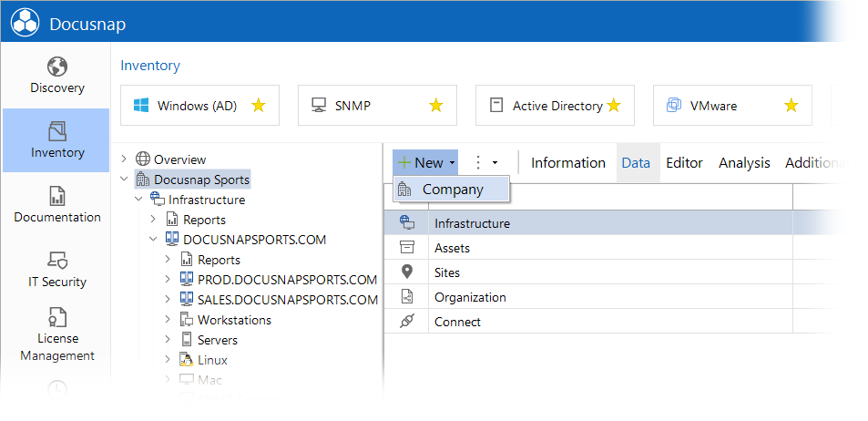
Task: Click the Connect plug icon
Action: coord(407,322)
